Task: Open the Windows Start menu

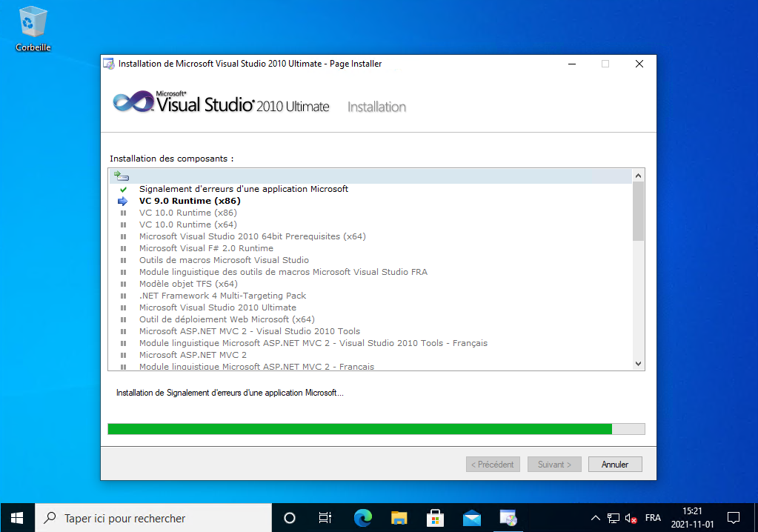Action: coord(17,518)
